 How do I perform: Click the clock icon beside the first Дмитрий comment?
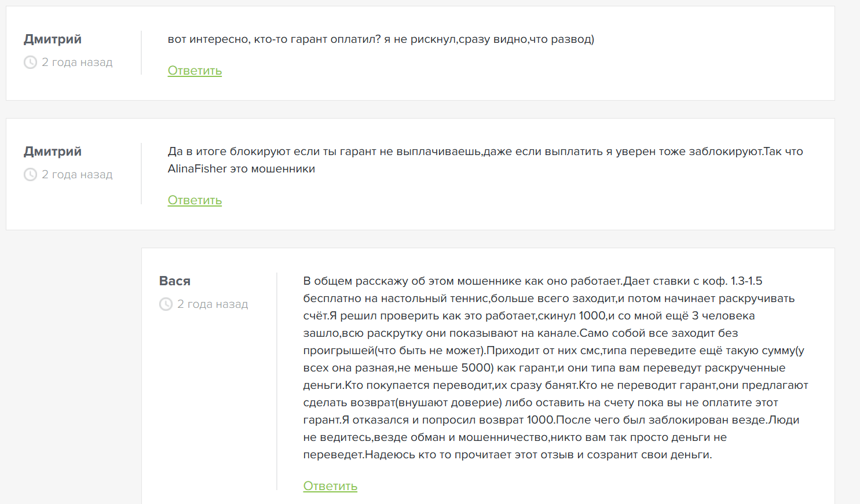pyautogui.click(x=30, y=62)
